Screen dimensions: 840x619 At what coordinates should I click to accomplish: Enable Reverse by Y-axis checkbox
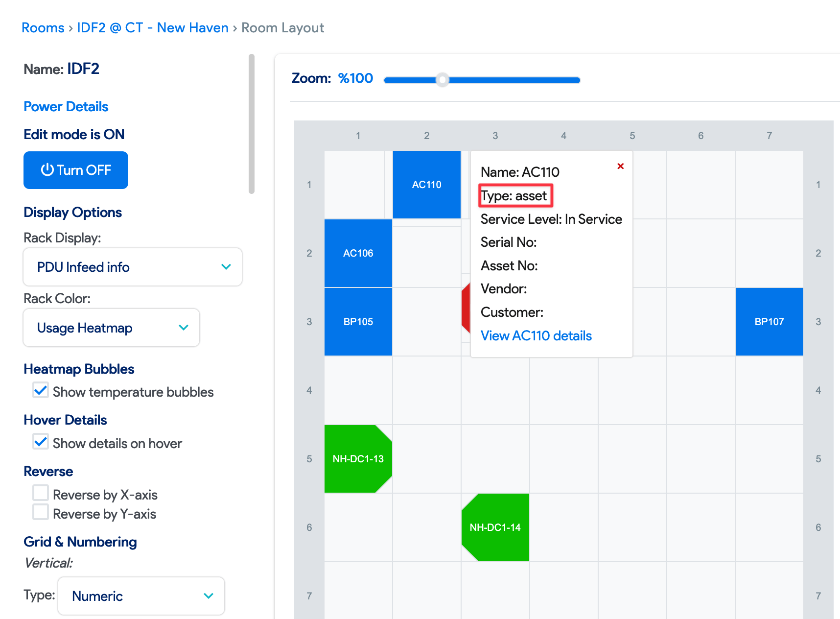(x=41, y=512)
